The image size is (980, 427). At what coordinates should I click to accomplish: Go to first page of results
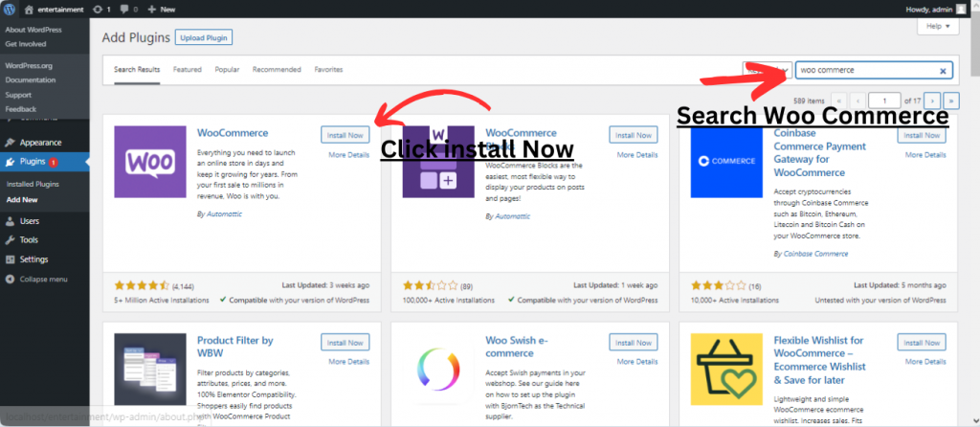pos(838,100)
